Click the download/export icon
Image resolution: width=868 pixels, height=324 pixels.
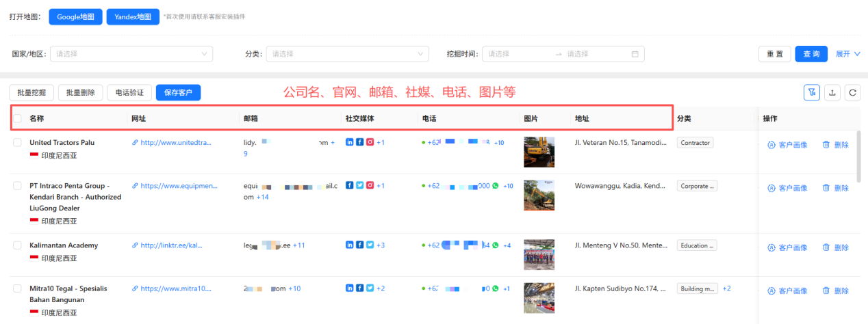[832, 92]
